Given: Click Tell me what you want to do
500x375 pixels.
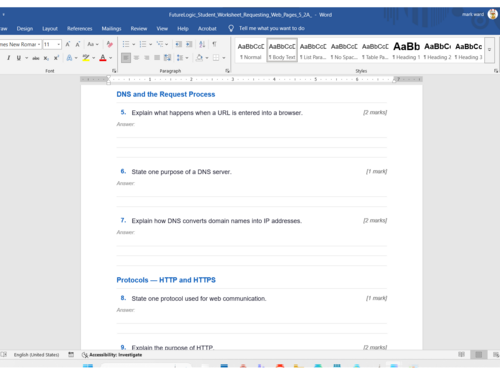Looking at the screenshot, I should pos(272,28).
